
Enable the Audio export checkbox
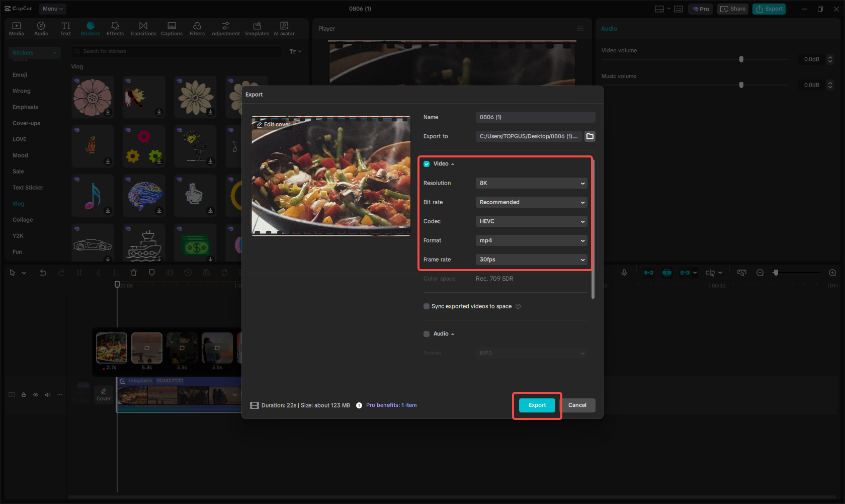tap(426, 333)
